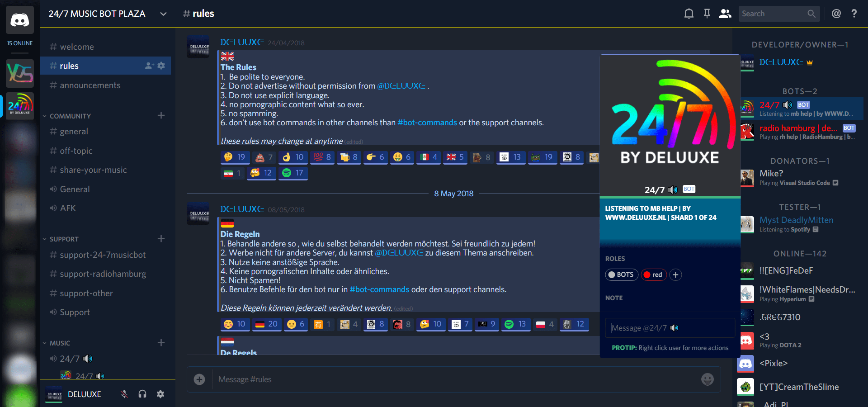Screen dimensions: 868x407
Task: Open support-radiohamburg channel
Action: (105, 274)
